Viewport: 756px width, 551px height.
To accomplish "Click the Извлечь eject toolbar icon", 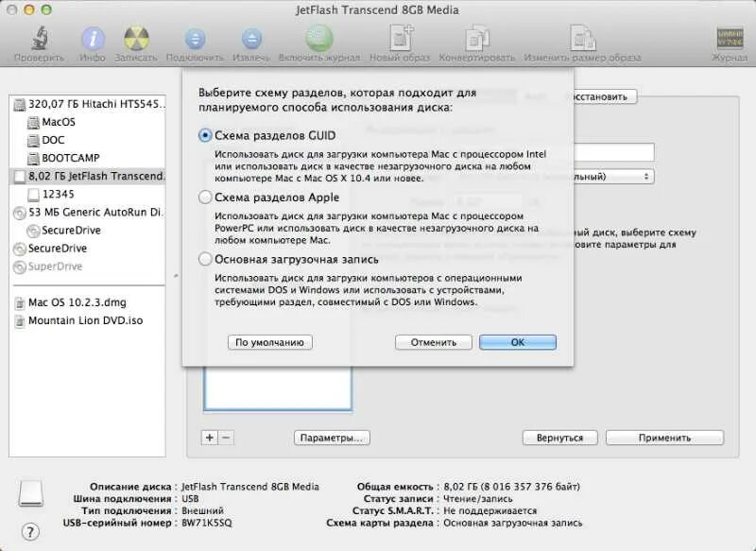I will pos(251,39).
